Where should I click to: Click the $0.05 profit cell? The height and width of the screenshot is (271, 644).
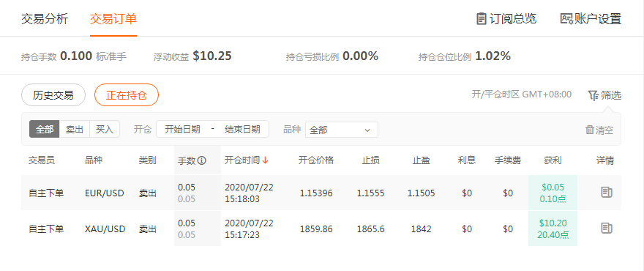point(553,193)
